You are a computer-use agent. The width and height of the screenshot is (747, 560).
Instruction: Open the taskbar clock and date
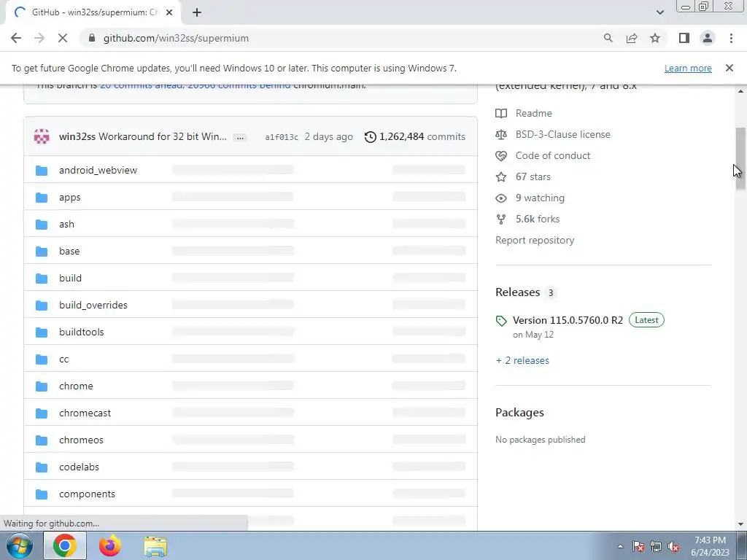[x=710, y=546]
